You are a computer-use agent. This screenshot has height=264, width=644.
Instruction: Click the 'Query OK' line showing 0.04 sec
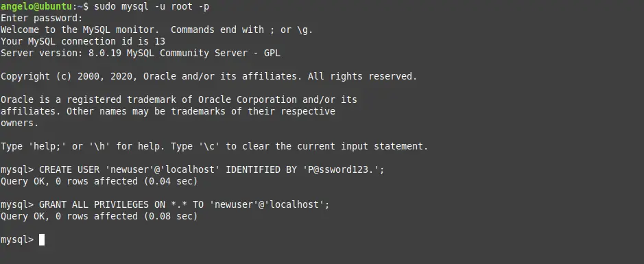click(x=99, y=181)
